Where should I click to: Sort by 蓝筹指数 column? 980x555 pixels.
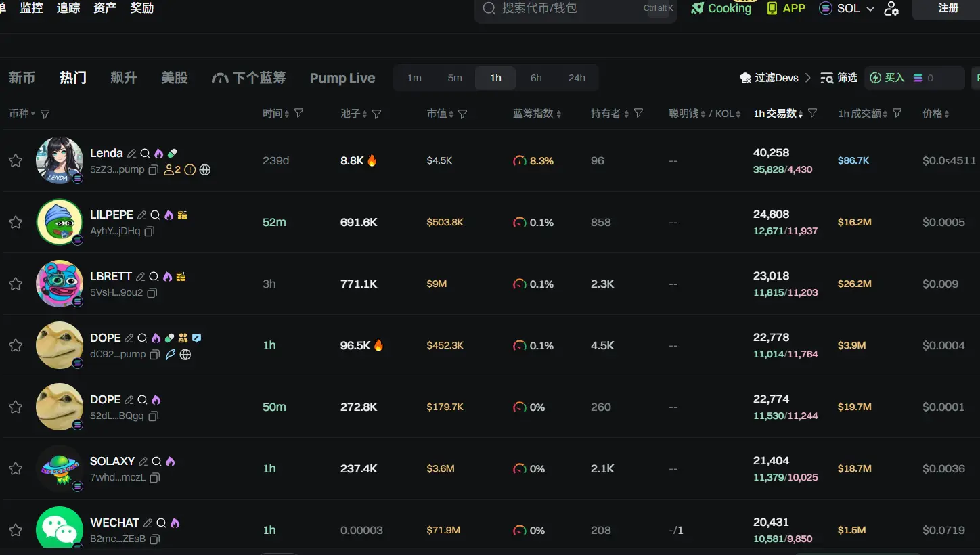(x=537, y=114)
